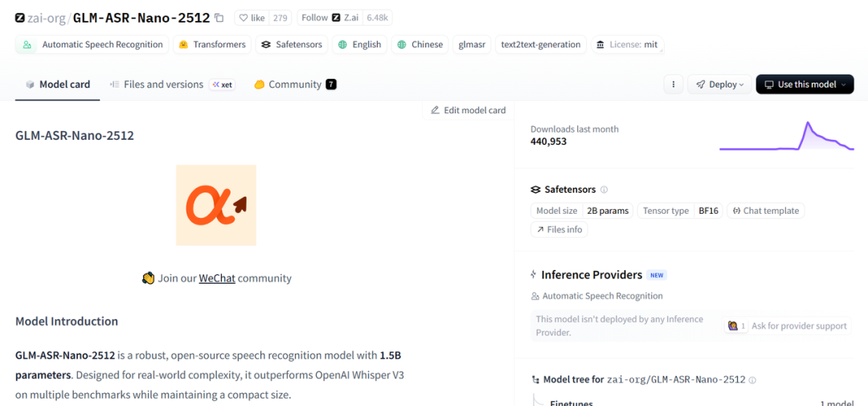Expand the Deploy dropdown
This screenshot has width=868, height=406.
click(x=719, y=84)
